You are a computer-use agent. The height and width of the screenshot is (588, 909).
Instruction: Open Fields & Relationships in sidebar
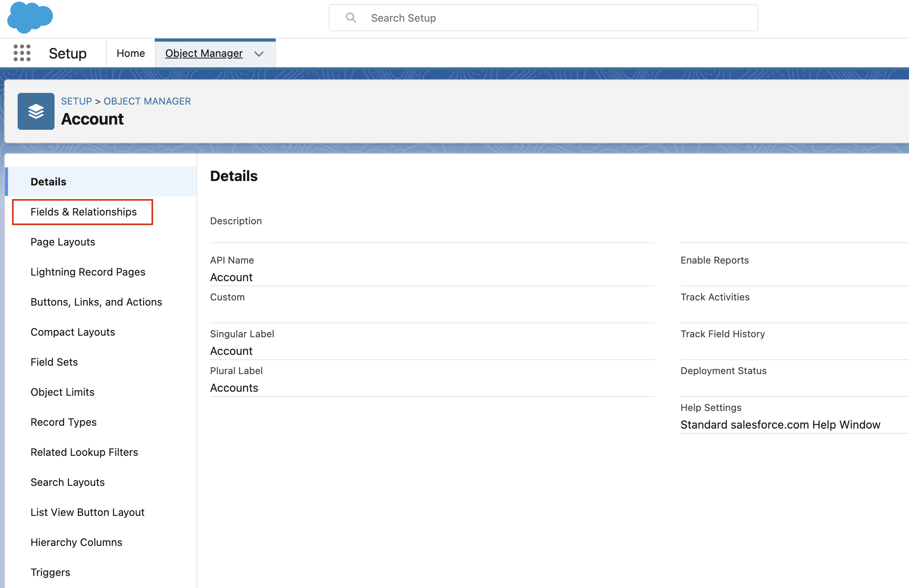[83, 212]
